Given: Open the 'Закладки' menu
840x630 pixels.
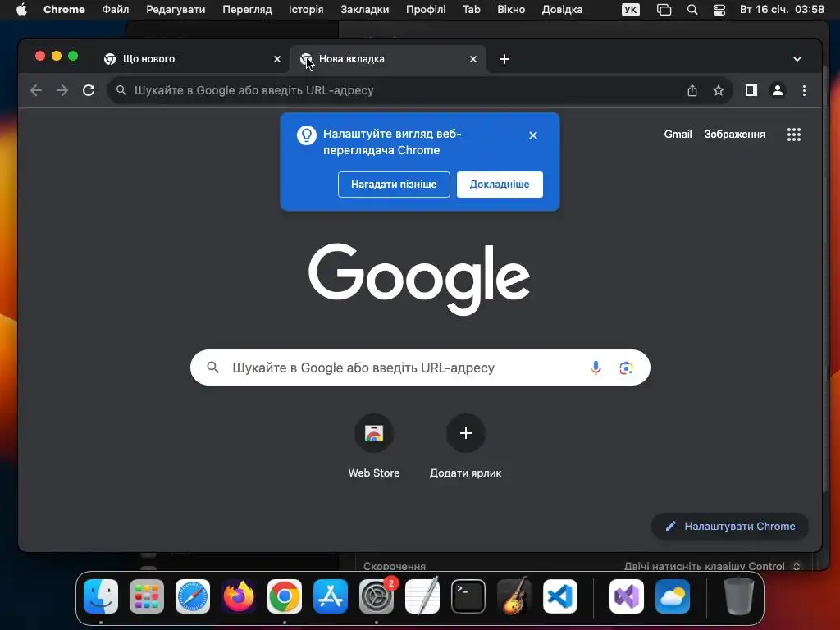Looking at the screenshot, I should pos(365,10).
